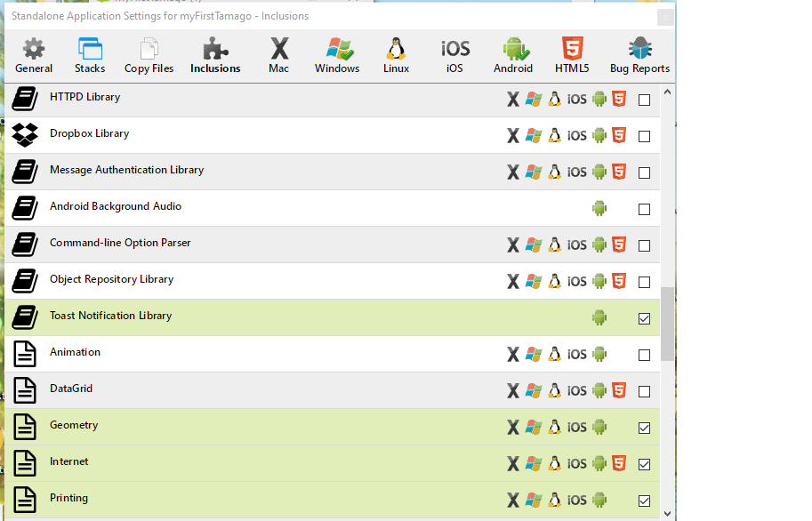Open the General settings pane

(34, 55)
